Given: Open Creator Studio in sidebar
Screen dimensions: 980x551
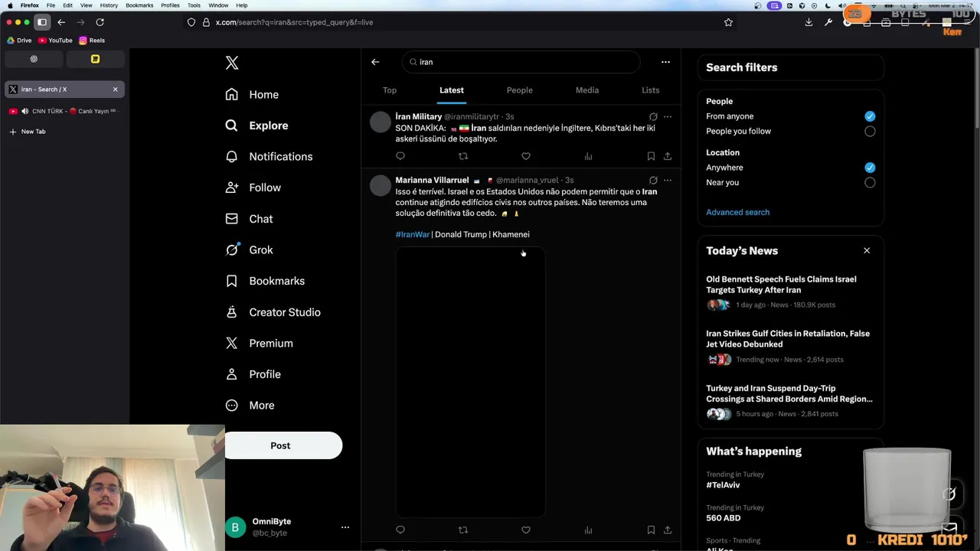Looking at the screenshot, I should (273, 312).
